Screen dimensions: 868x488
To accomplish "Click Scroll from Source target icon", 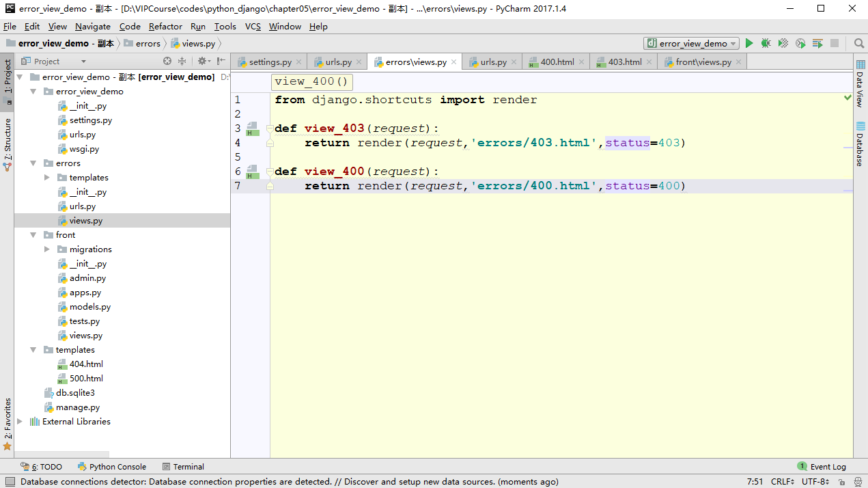I will tap(167, 61).
